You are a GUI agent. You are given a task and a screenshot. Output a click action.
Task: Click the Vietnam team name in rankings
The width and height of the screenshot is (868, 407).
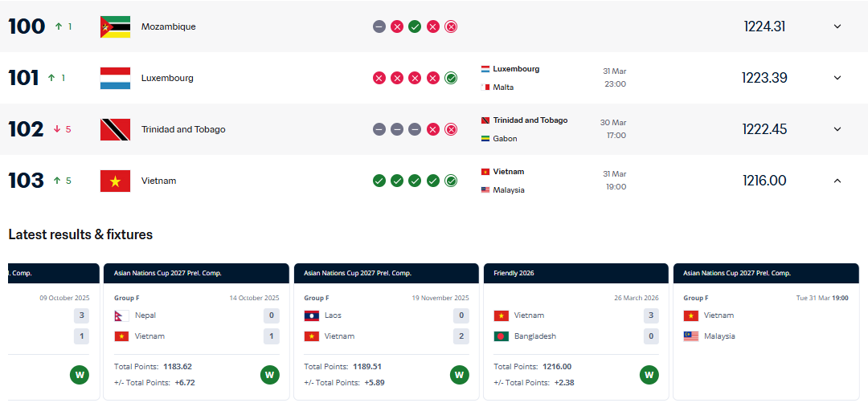pos(158,181)
